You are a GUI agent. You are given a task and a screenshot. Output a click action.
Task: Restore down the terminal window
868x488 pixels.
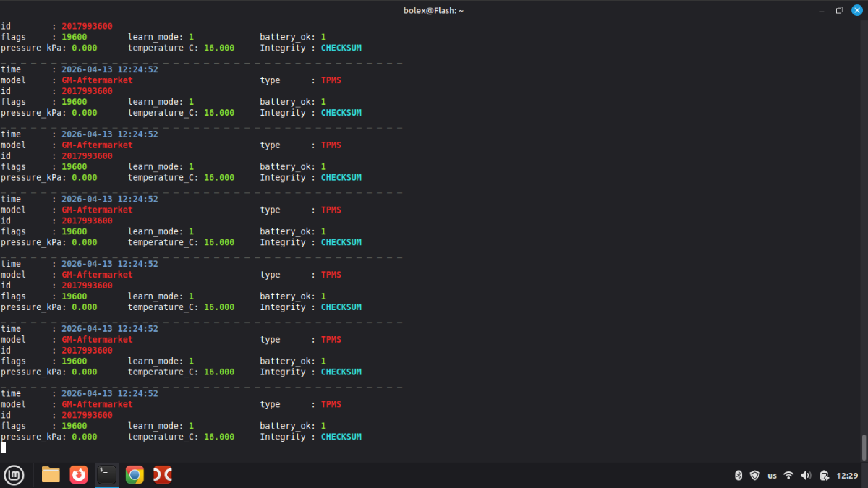pos(839,10)
